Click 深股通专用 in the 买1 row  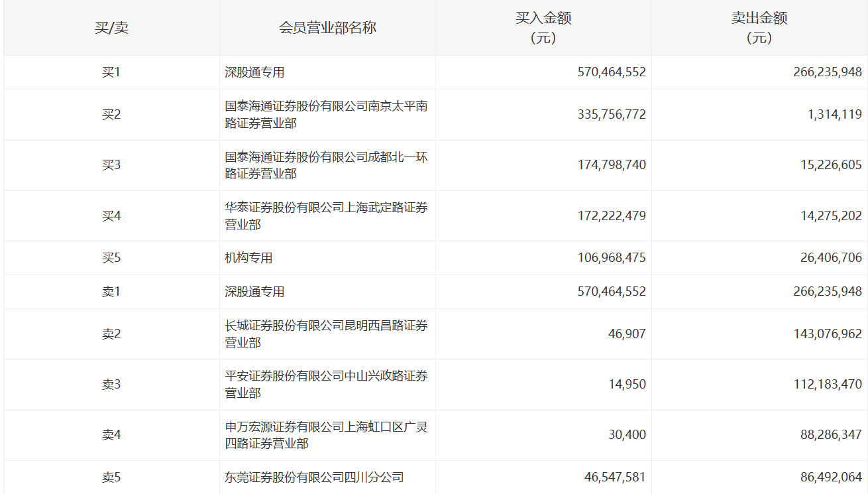pos(254,72)
